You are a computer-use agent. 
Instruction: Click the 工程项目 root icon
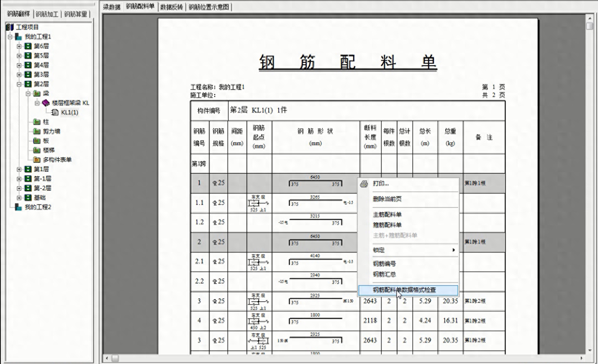point(10,27)
